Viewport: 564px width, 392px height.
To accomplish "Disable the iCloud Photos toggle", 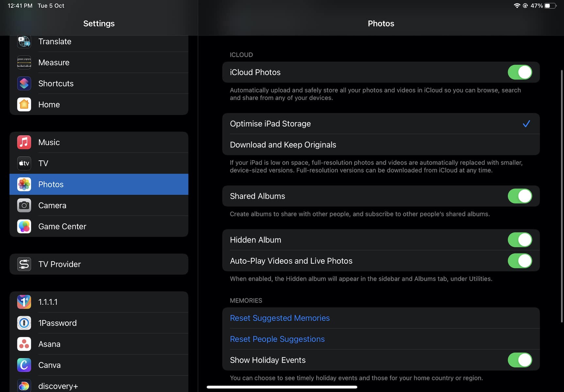I will [520, 72].
